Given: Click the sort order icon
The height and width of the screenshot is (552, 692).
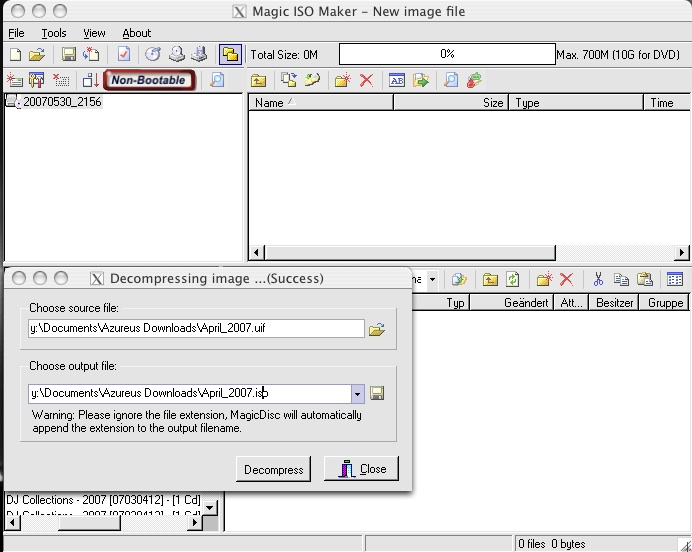Looking at the screenshot, I should (91, 80).
